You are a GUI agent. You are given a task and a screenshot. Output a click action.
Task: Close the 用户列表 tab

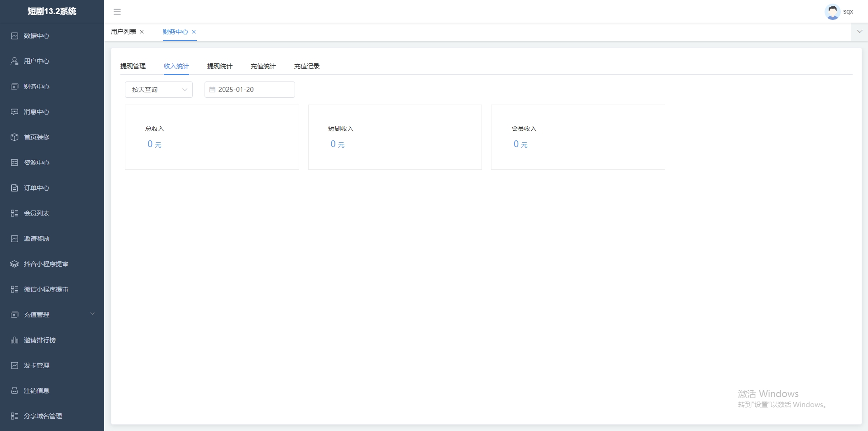tap(142, 32)
